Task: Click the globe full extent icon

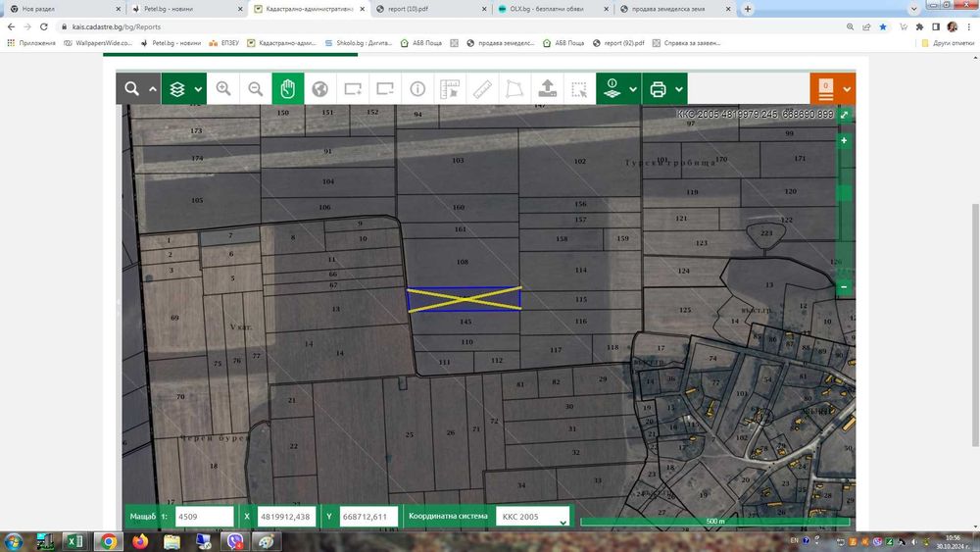Action: 319,88
